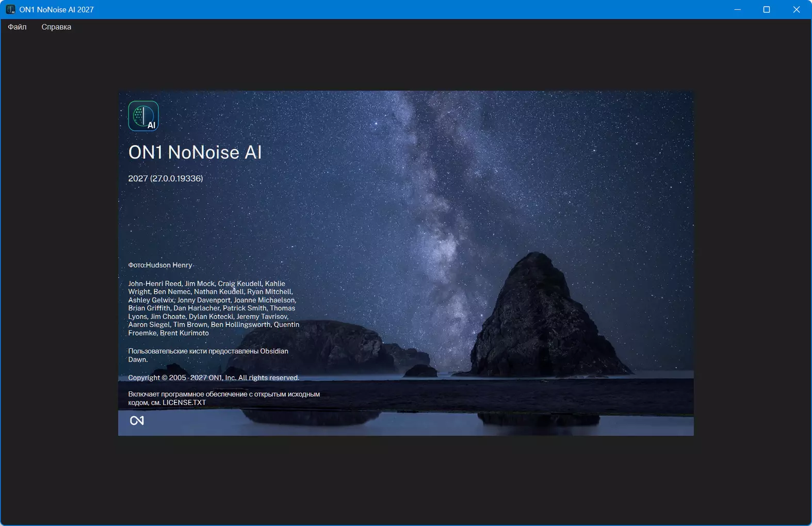The height and width of the screenshot is (526, 812).
Task: Open the Справка menu
Action: 56,27
